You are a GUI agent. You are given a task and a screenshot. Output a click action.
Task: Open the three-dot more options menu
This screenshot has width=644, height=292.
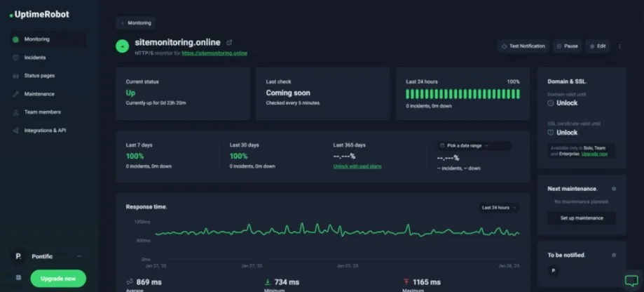(x=619, y=46)
